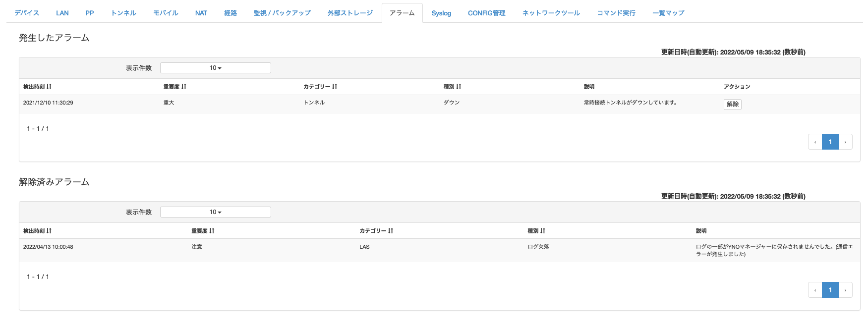Image resolution: width=868 pixels, height=325 pixels.
Task: Click category cell トンネル in alarm row
Action: pyautogui.click(x=314, y=103)
